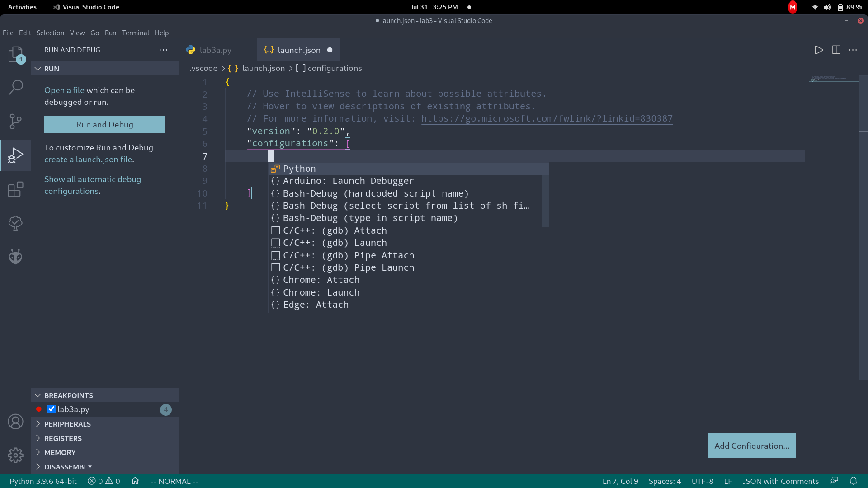Start debugging with the play icon
This screenshot has width=868, height=488.
click(818, 50)
